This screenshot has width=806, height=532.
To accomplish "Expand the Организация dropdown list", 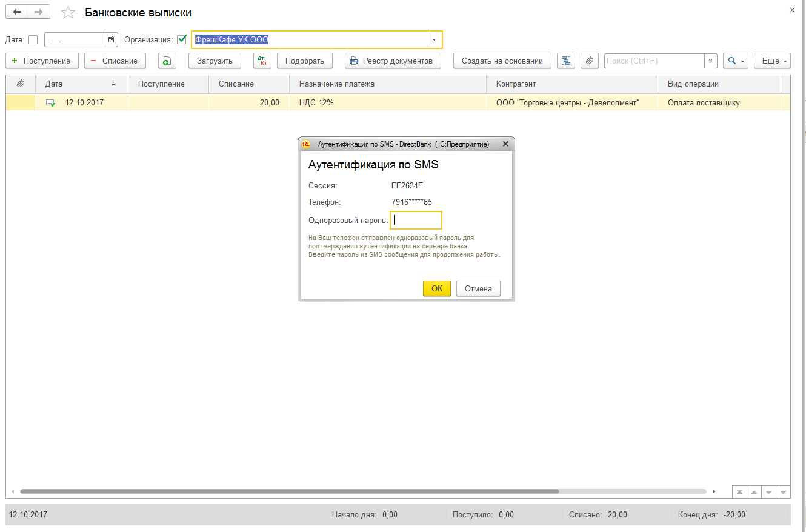I will (435, 40).
